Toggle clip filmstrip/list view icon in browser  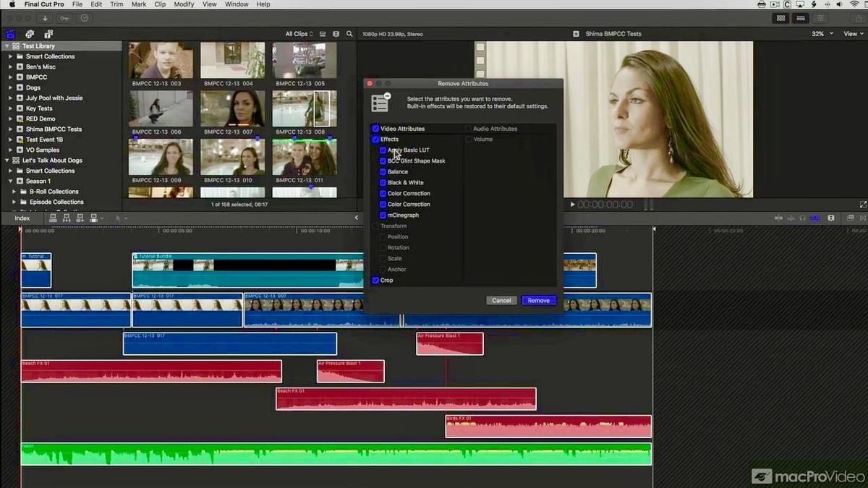[x=323, y=34]
